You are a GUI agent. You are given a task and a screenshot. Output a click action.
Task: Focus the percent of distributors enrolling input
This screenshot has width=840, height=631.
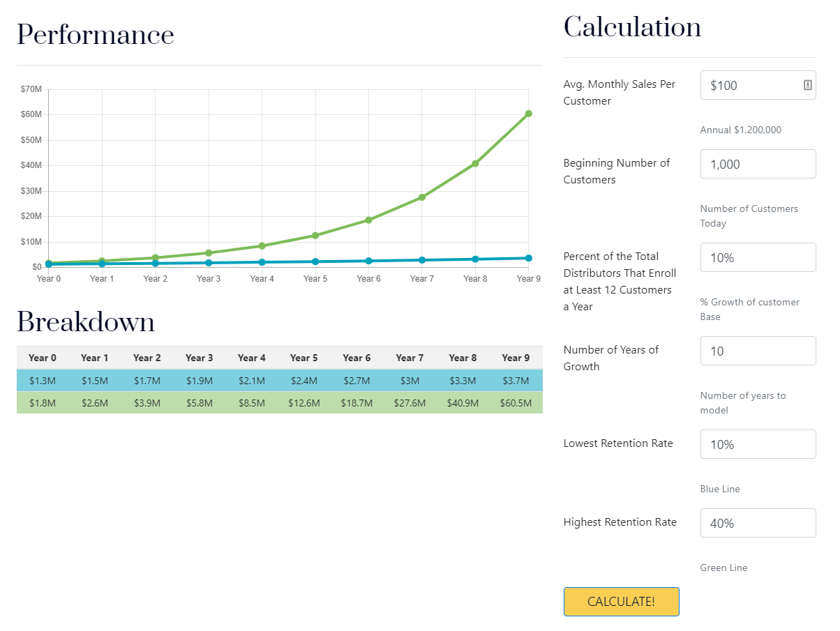pos(758,258)
